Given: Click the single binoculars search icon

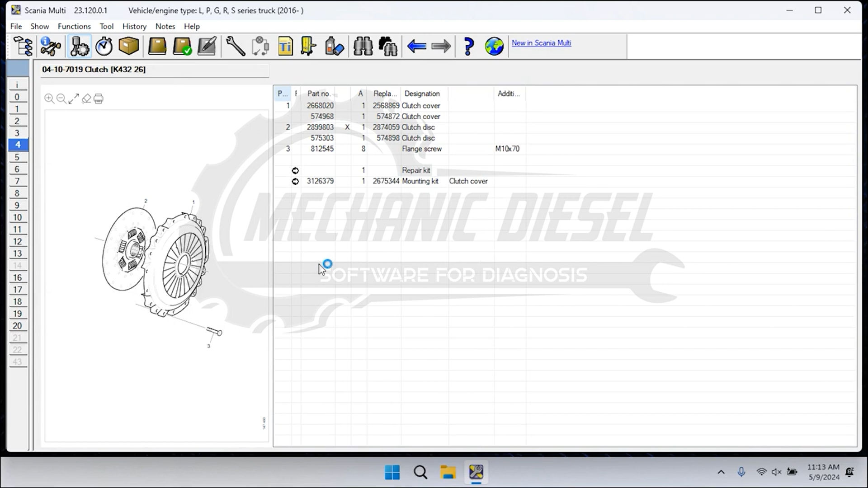Looking at the screenshot, I should click(x=363, y=46).
